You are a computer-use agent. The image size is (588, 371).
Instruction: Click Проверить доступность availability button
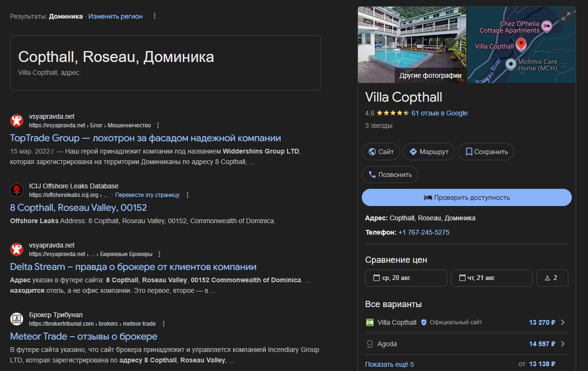pos(467,197)
